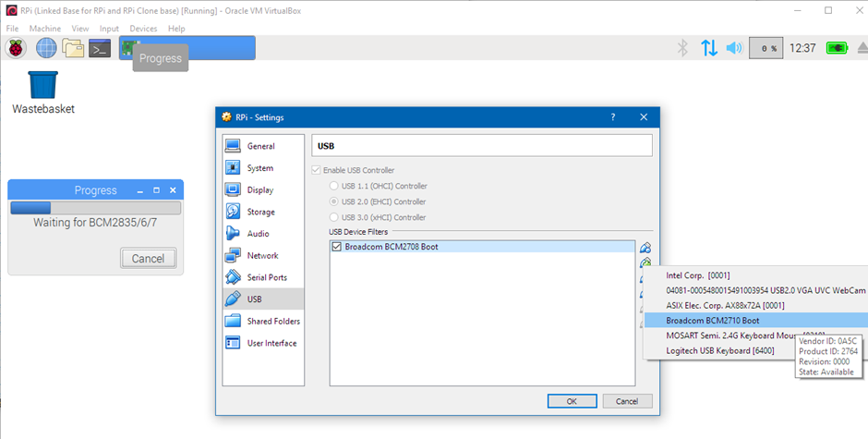This screenshot has height=439, width=868.
Task: Launch the Terminal from the panel
Action: pos(100,48)
